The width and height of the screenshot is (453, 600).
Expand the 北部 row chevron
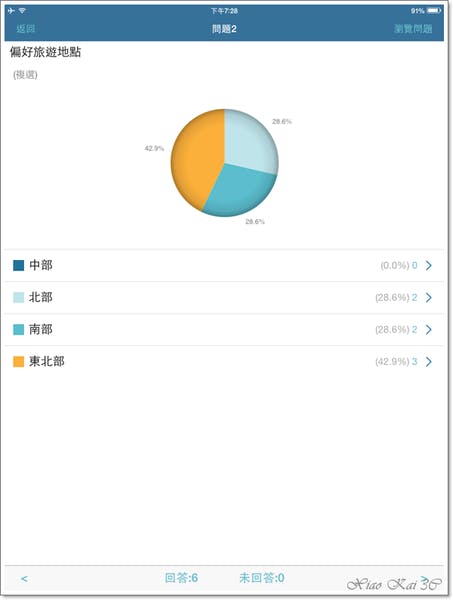(x=429, y=297)
